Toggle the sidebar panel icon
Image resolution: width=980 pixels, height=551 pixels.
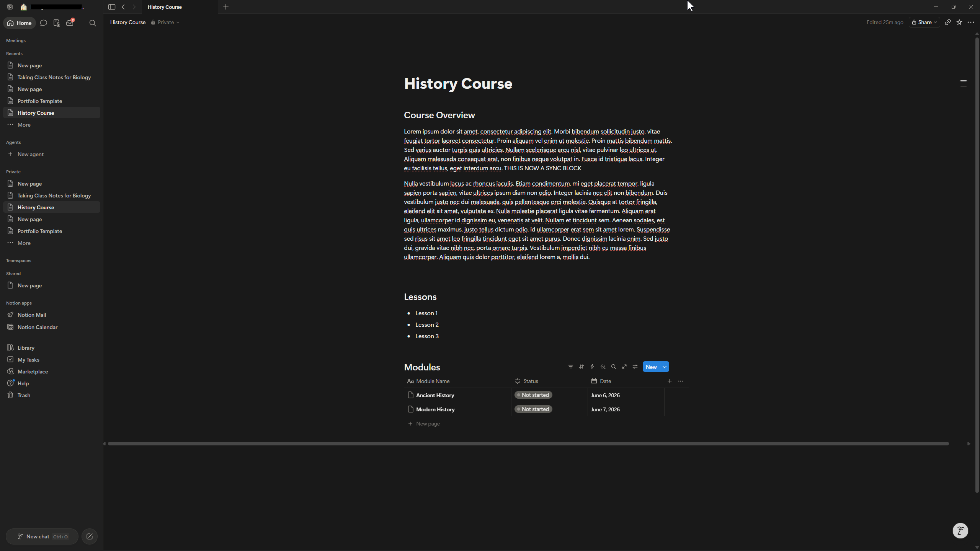tap(112, 7)
